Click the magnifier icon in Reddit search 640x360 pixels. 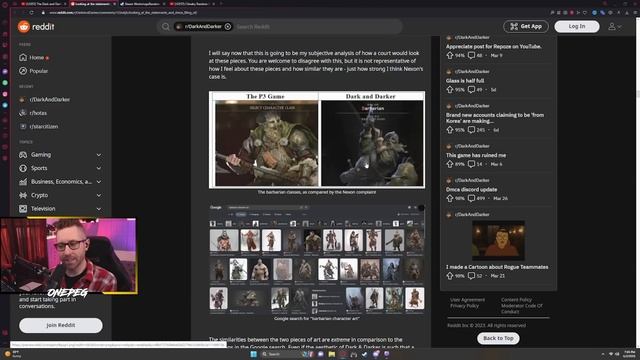tap(165, 27)
